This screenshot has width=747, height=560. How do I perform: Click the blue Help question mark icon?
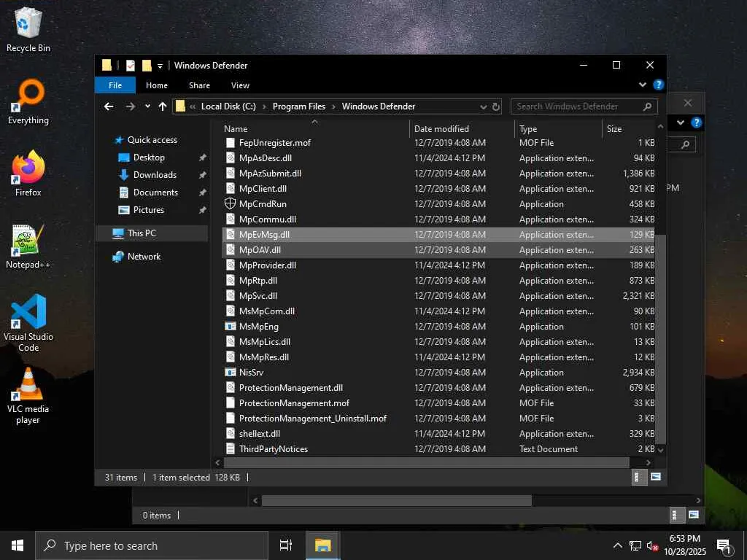(659, 85)
